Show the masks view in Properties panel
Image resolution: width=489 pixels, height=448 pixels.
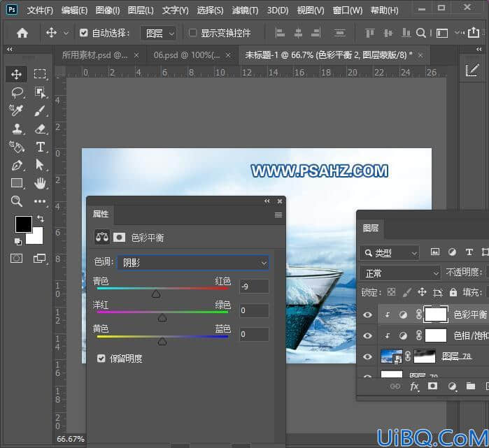[119, 238]
